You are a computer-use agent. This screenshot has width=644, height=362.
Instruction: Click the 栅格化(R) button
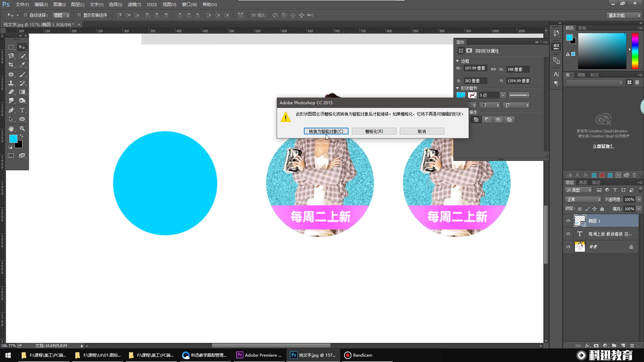374,131
